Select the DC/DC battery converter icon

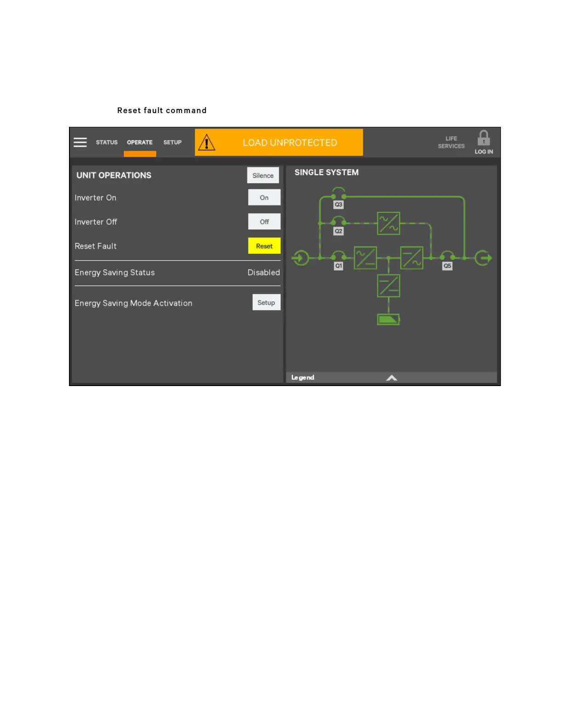[389, 286]
